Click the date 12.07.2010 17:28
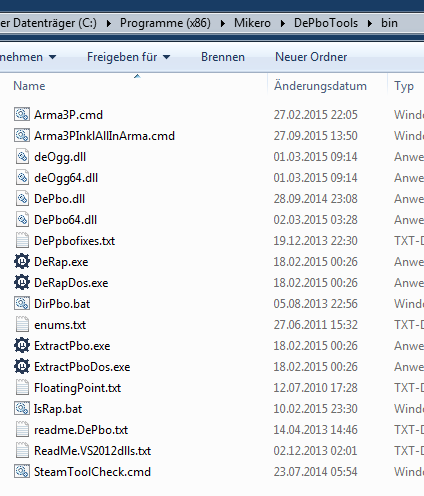Screen dimensions: 424x496 click(x=315, y=388)
